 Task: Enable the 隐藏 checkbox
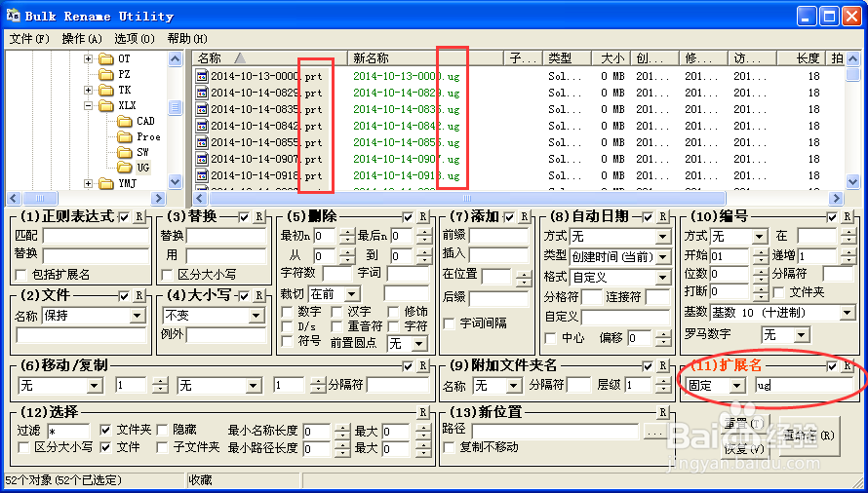(162, 430)
